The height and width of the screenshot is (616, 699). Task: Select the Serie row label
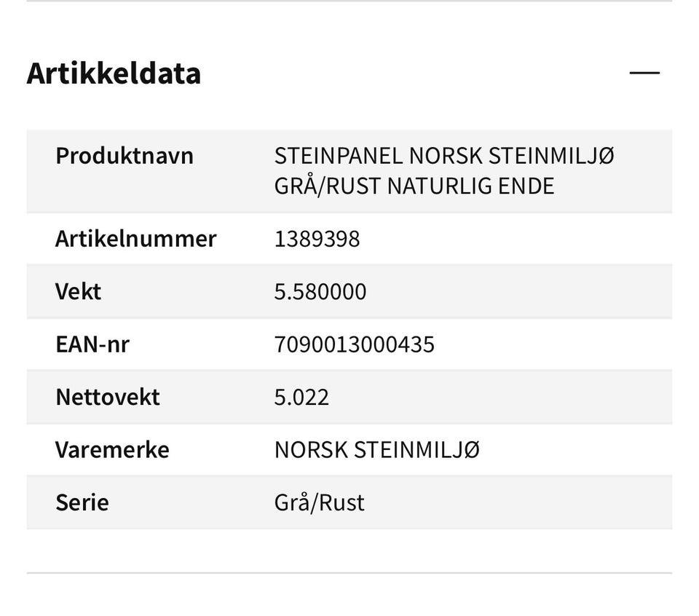(x=82, y=502)
